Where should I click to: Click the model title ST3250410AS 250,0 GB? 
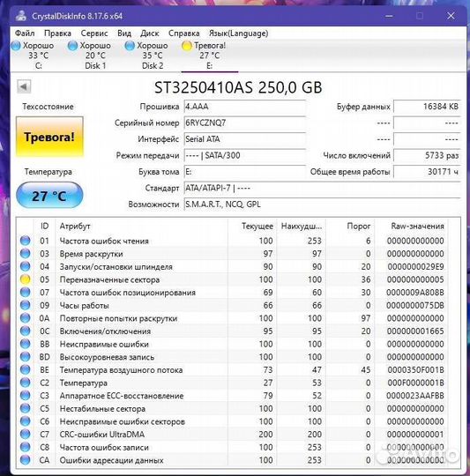coord(238,87)
